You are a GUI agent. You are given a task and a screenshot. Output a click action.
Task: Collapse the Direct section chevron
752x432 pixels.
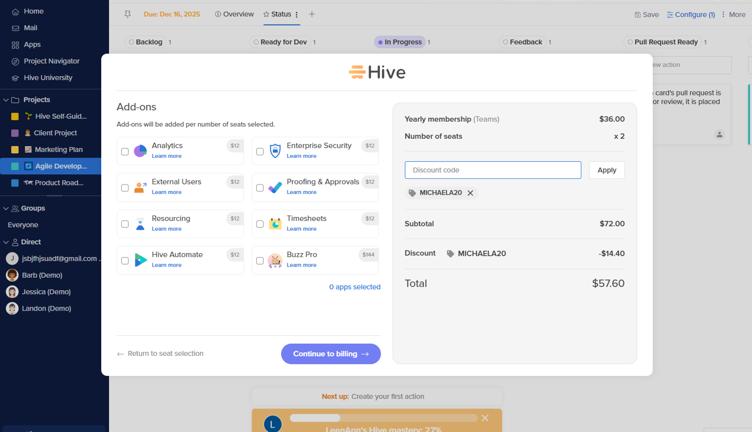[6, 242]
